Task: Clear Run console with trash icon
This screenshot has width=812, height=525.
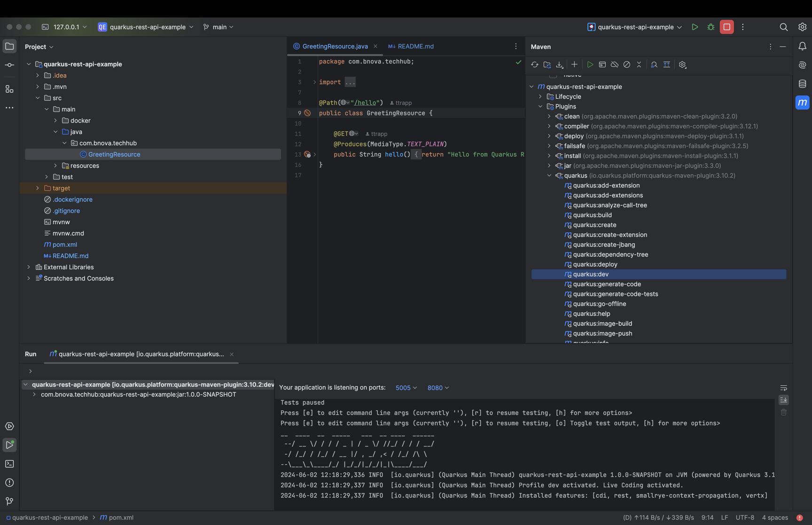Action: pos(784,412)
